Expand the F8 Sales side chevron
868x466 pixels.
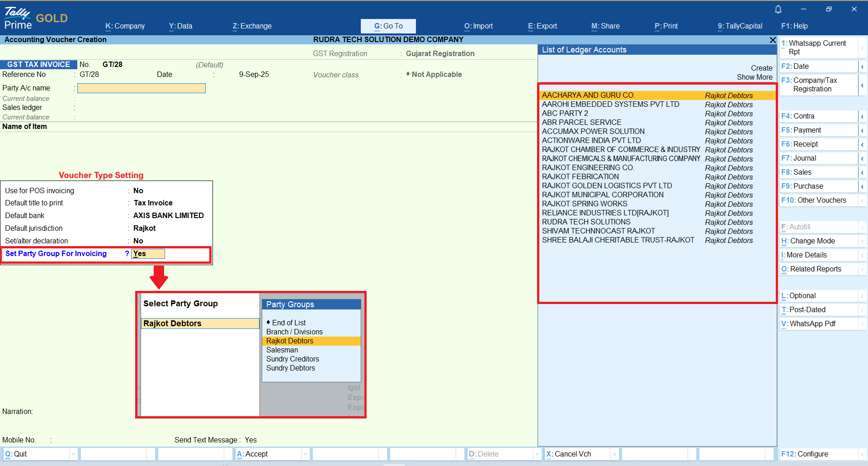tap(862, 172)
